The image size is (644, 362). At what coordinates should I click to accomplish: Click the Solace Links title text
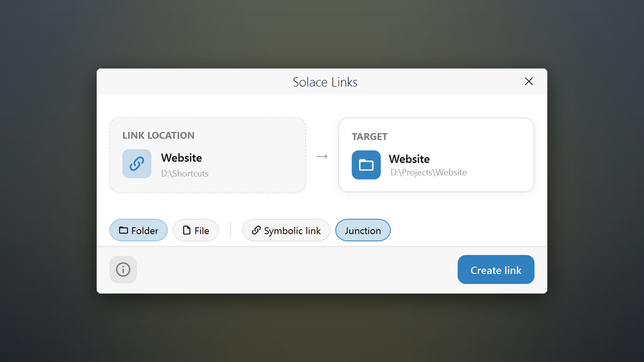click(x=325, y=82)
